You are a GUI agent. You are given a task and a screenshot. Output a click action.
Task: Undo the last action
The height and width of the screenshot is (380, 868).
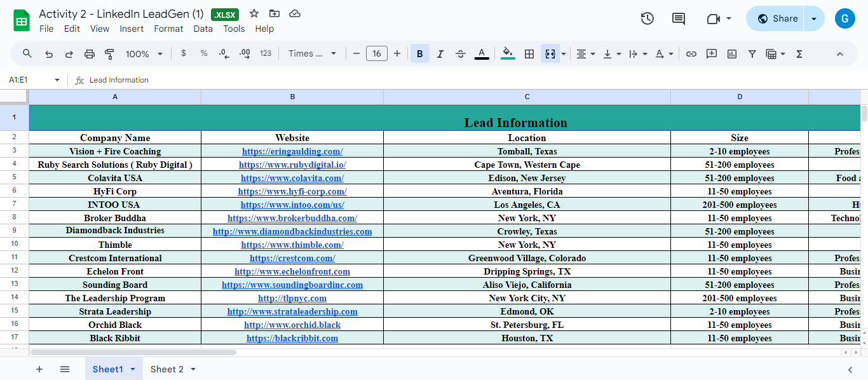click(x=49, y=54)
